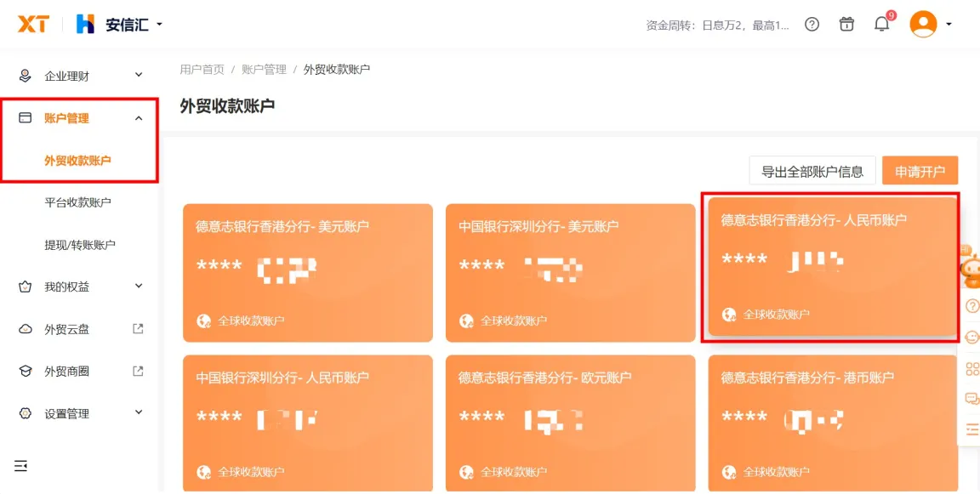Click the globe icon on 德意志银行香港分行-人民币账户 card

tap(729, 314)
